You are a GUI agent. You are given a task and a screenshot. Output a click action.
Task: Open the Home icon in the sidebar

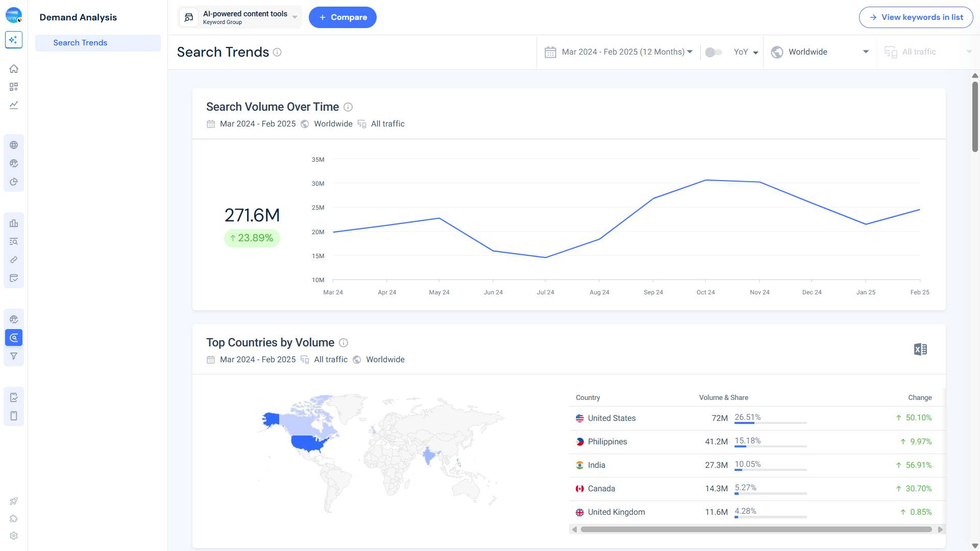point(14,68)
